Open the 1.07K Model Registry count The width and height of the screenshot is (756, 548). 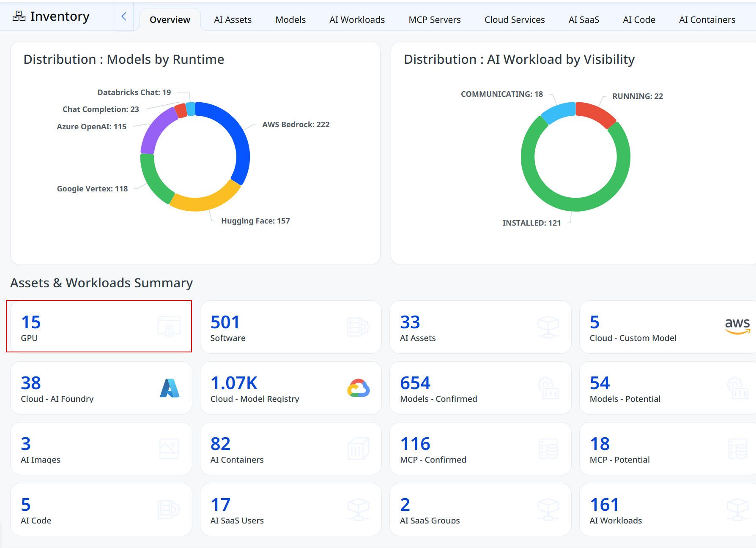(234, 383)
